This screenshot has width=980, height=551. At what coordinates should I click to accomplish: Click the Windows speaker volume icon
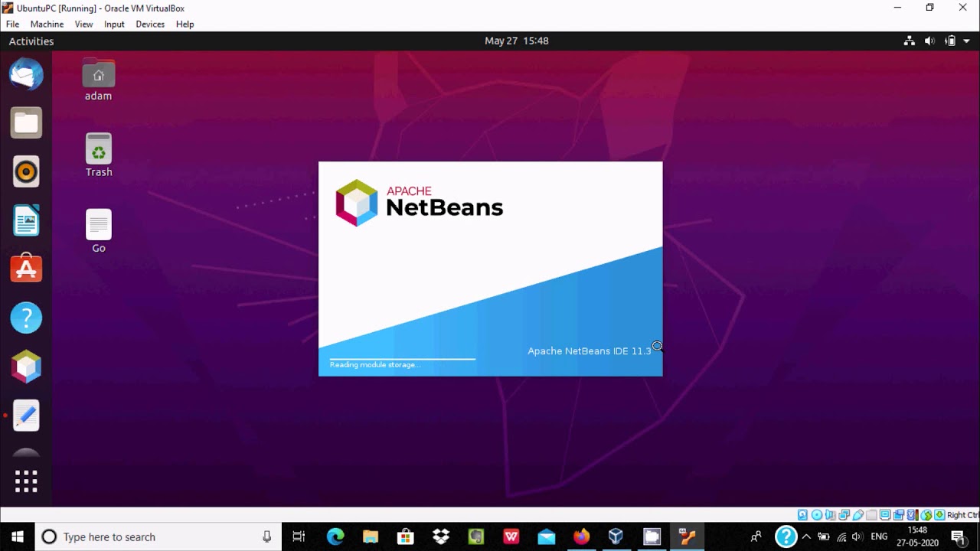click(x=857, y=536)
